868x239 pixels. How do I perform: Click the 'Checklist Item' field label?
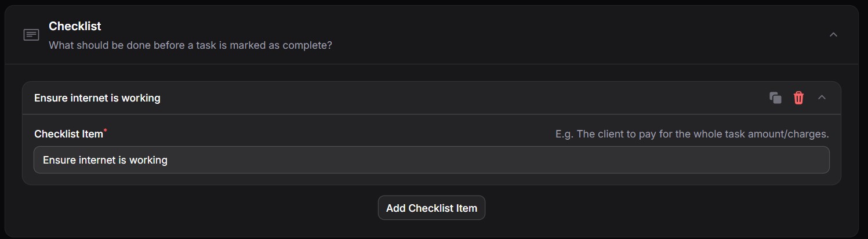pos(68,134)
